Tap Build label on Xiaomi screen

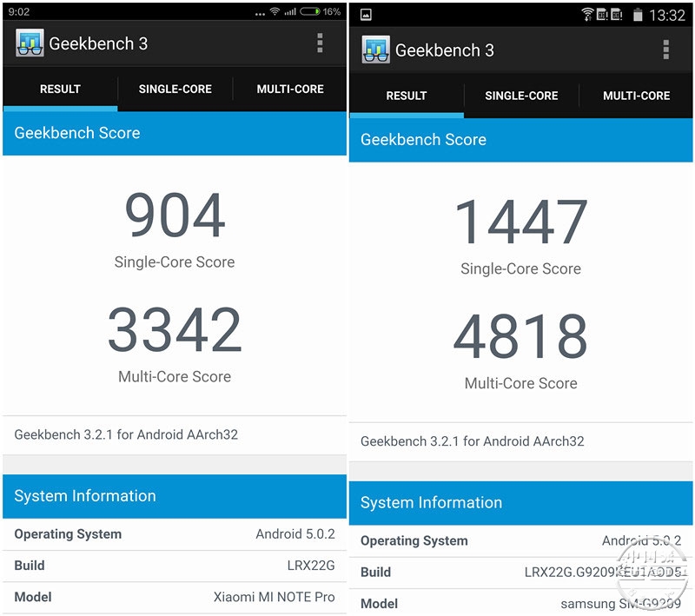(30, 566)
